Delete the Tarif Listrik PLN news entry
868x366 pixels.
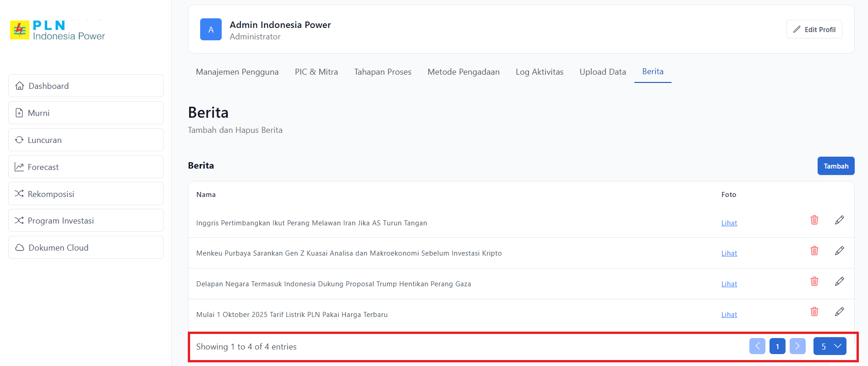pos(814,312)
